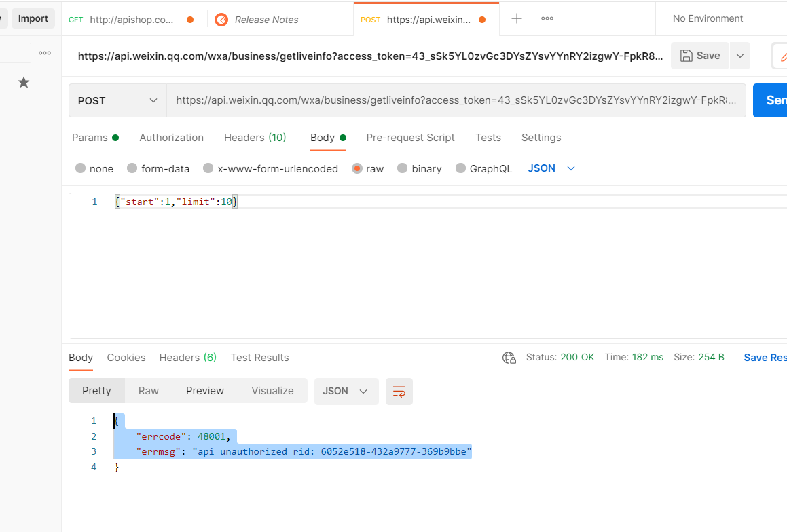This screenshot has height=532, width=787.
Task: Open the GET apishop request tab
Action: [132, 20]
